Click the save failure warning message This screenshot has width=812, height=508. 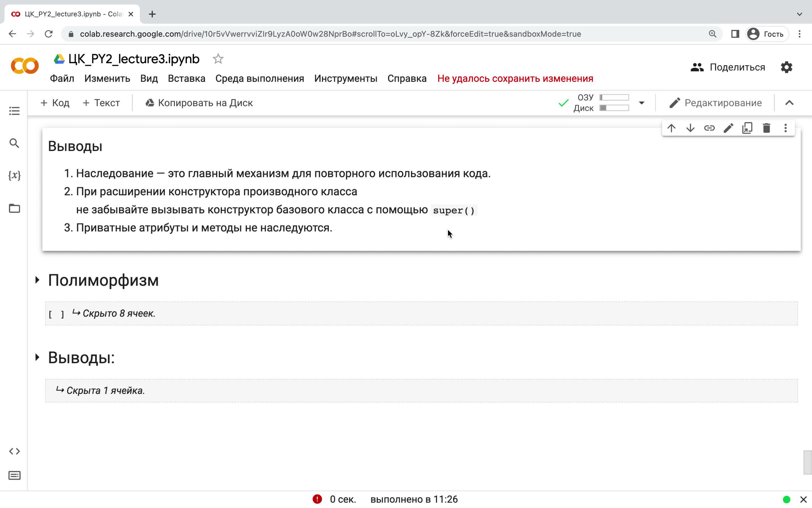point(515,79)
